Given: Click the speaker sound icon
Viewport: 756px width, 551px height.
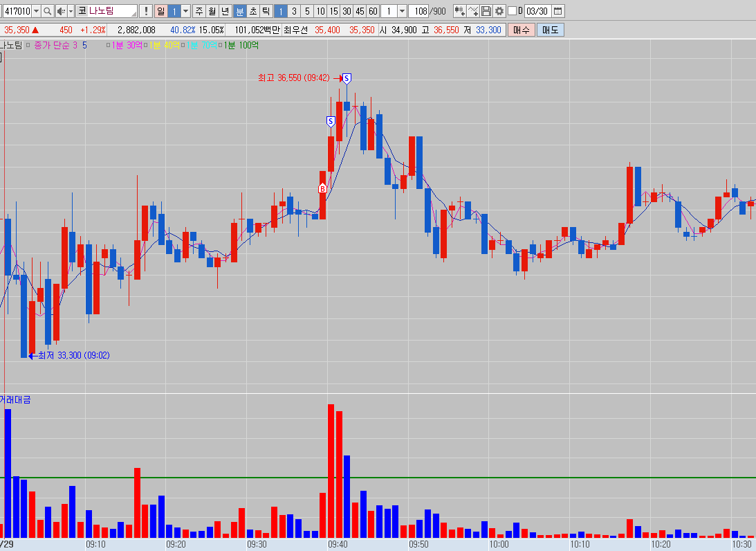Looking at the screenshot, I should pos(61,11).
